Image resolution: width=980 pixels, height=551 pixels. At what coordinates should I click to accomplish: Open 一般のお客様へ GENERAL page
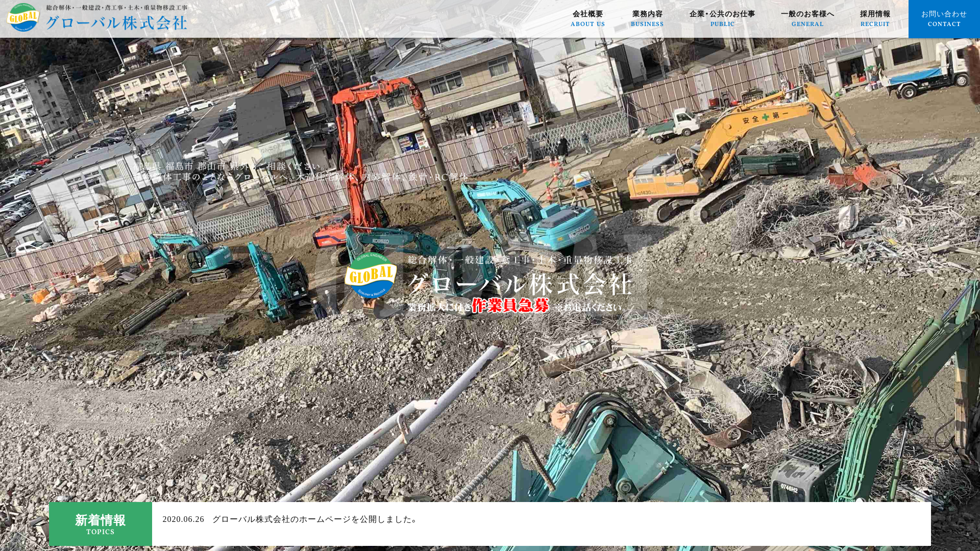pyautogui.click(x=807, y=18)
